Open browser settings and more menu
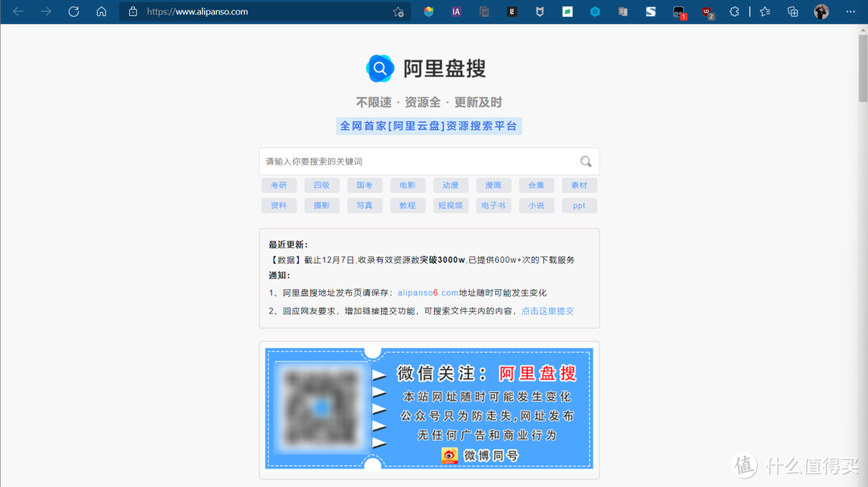 (x=850, y=11)
